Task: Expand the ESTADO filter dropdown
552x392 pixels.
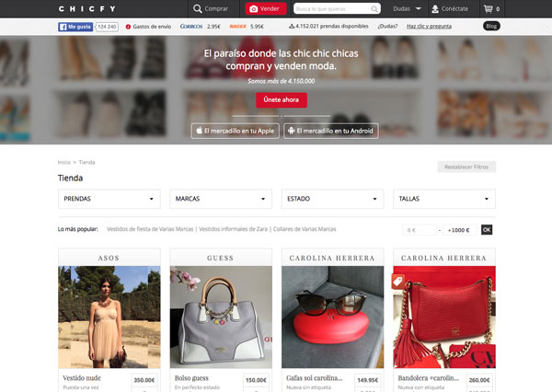Action: pos(332,199)
